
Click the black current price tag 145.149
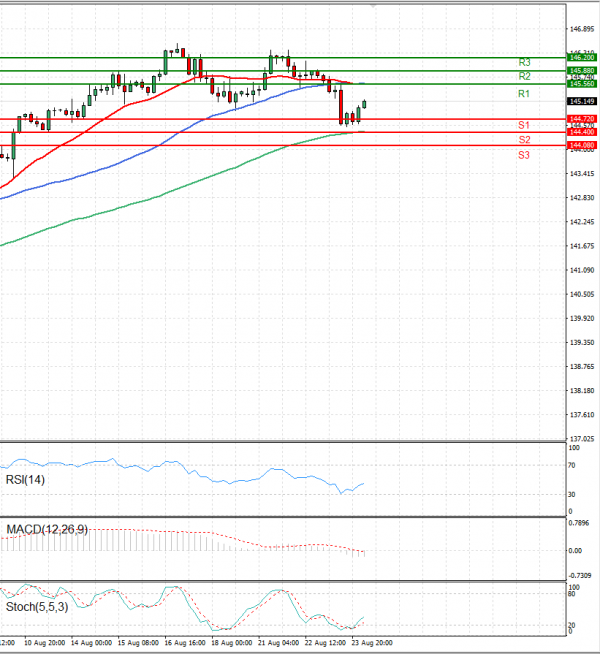pos(582,101)
